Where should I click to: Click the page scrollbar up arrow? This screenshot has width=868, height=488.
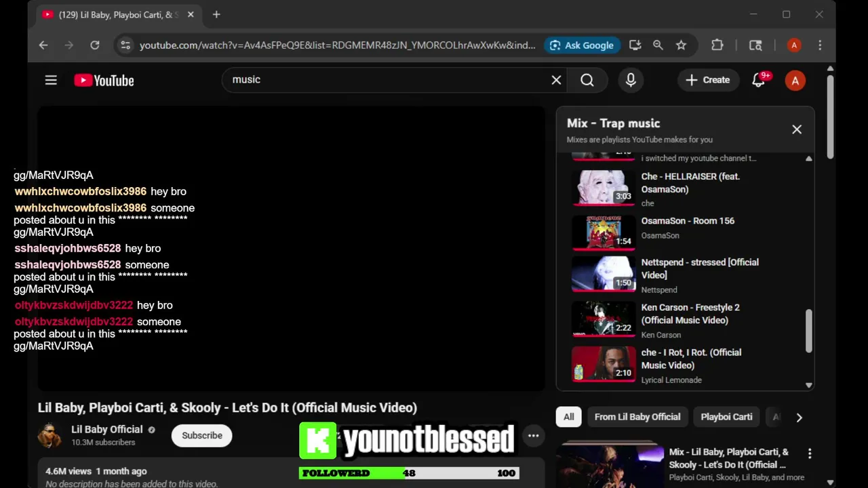[830, 69]
